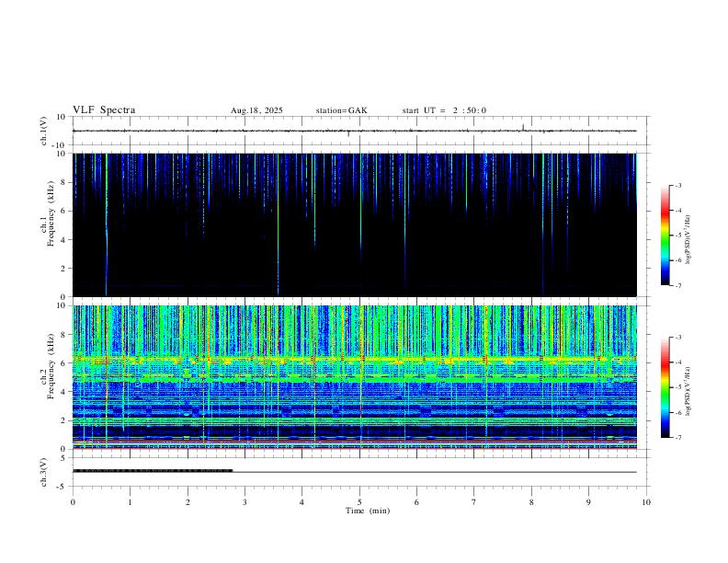Click the spike in the ch.1 waveform trace
The image size is (728, 563).
[522, 127]
